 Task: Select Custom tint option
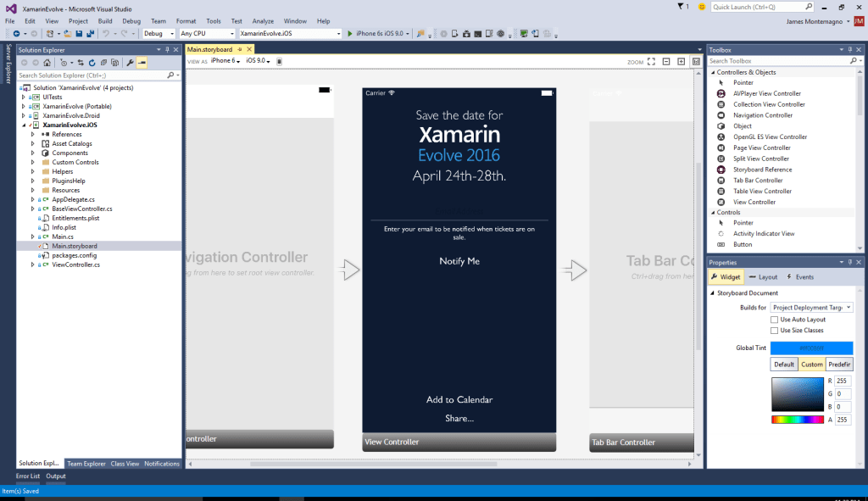click(811, 365)
